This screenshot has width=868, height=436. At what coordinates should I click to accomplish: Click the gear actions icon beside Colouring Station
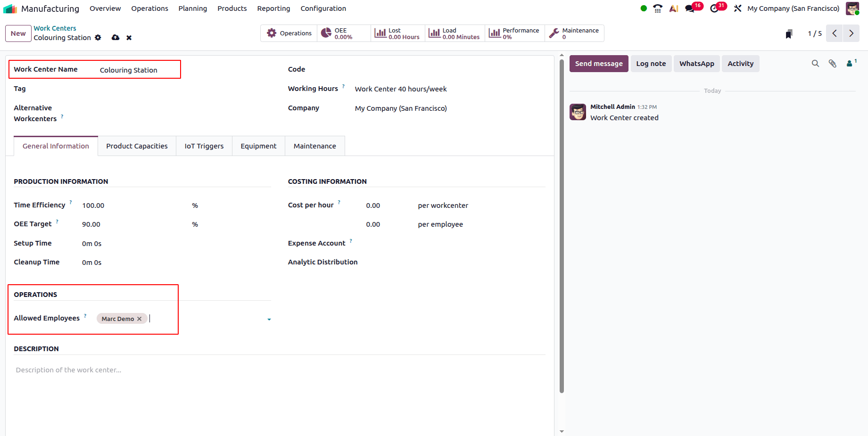tap(98, 38)
